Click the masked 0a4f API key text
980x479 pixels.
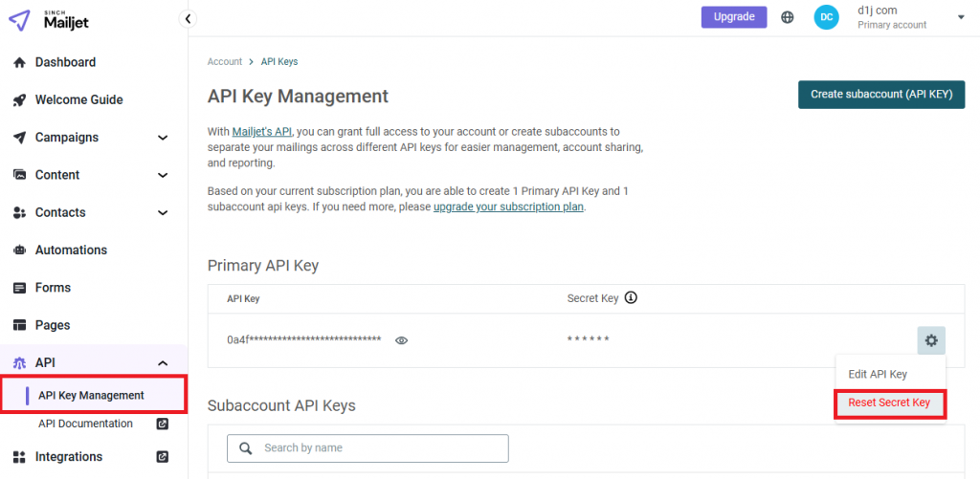303,339
